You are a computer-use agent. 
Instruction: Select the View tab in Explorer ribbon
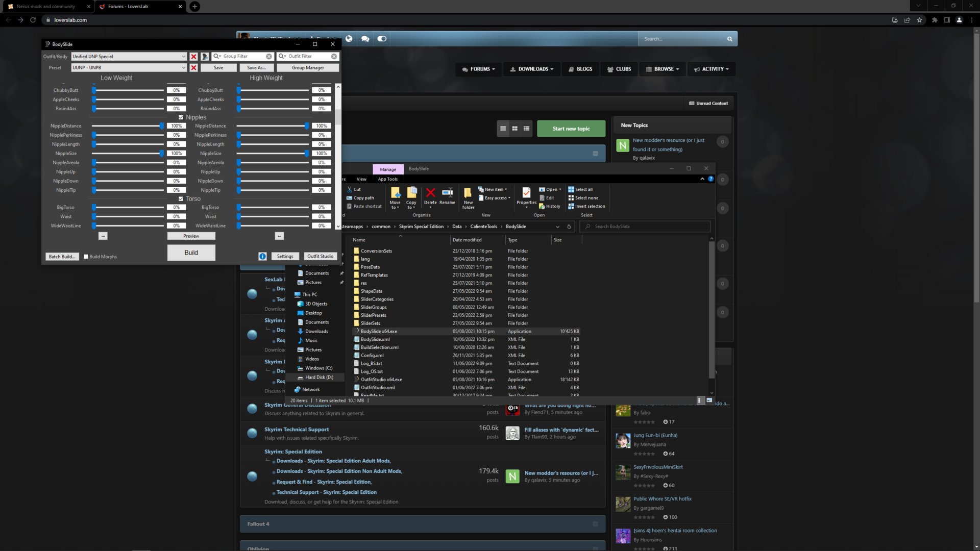(361, 179)
